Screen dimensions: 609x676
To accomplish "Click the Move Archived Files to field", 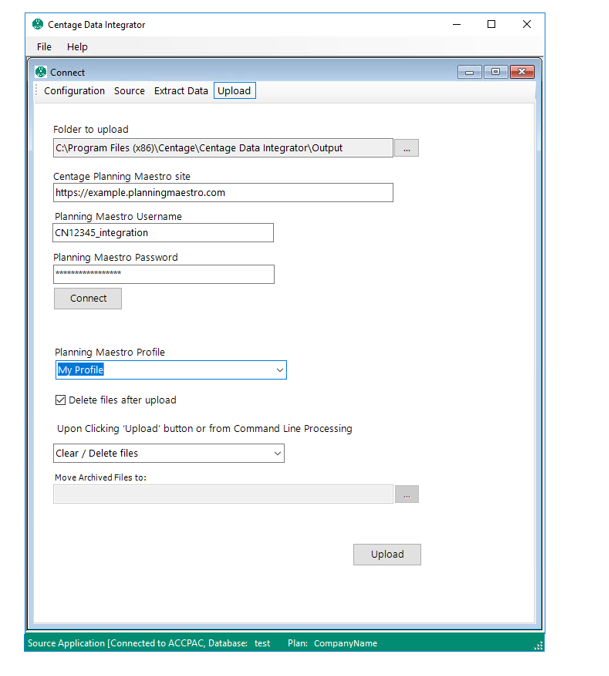I will 223,494.
